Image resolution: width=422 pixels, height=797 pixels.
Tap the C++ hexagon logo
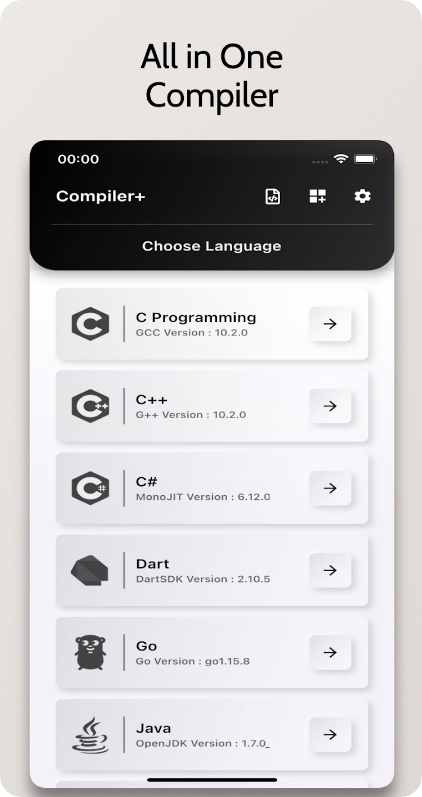click(90, 406)
